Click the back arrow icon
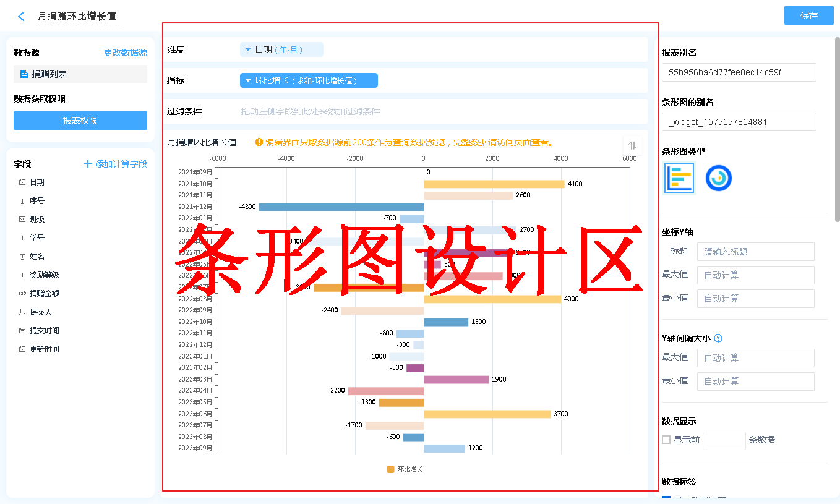 (x=22, y=17)
